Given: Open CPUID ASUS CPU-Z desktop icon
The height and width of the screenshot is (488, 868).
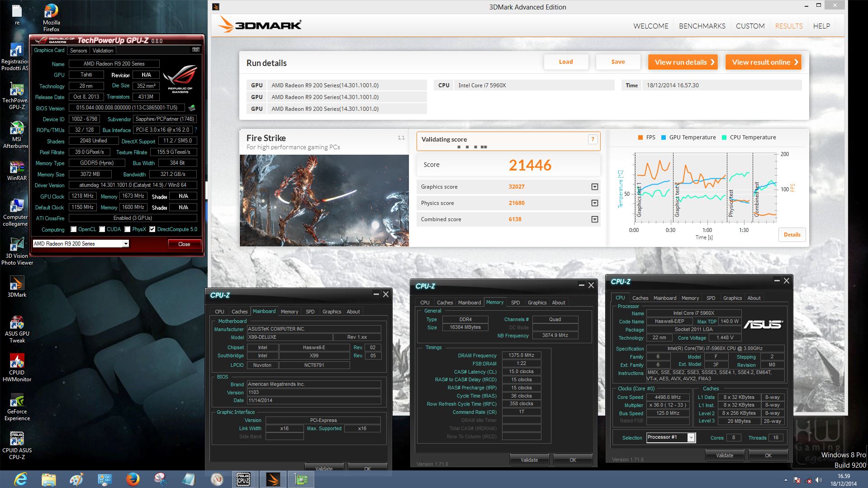Looking at the screenshot, I should click(17, 445).
